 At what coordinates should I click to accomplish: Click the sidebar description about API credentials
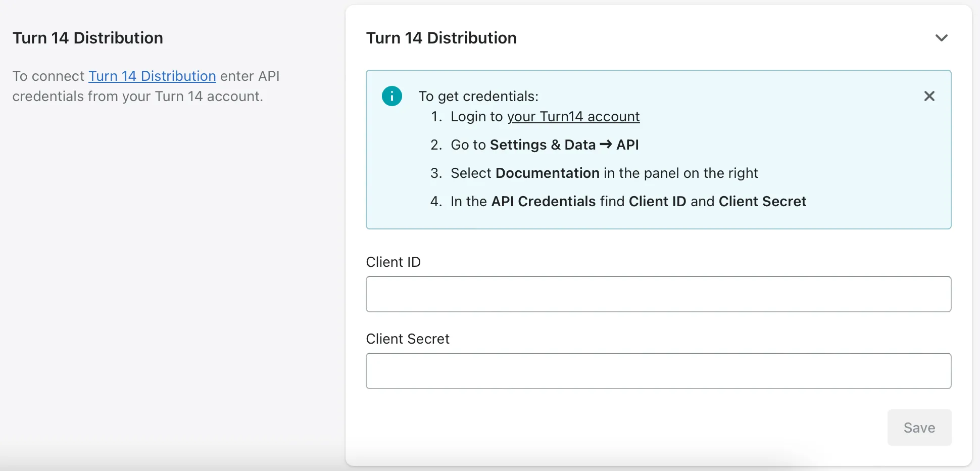click(138, 86)
